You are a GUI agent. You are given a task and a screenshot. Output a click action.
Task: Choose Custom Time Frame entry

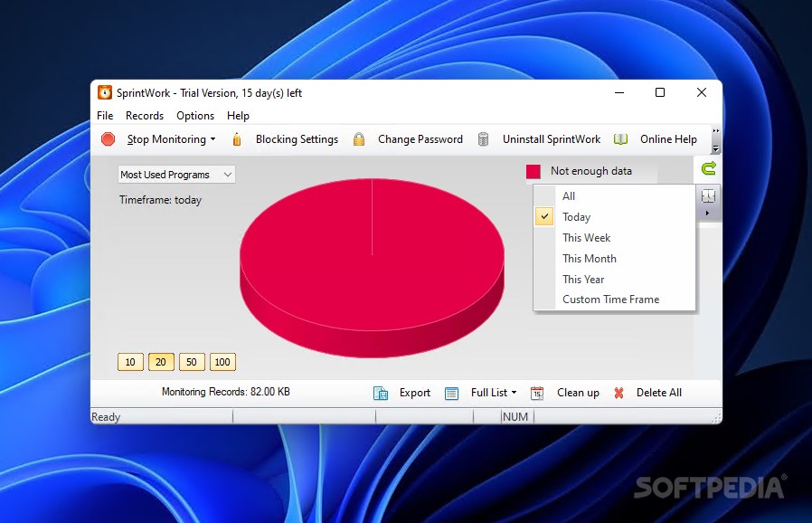[x=614, y=300]
